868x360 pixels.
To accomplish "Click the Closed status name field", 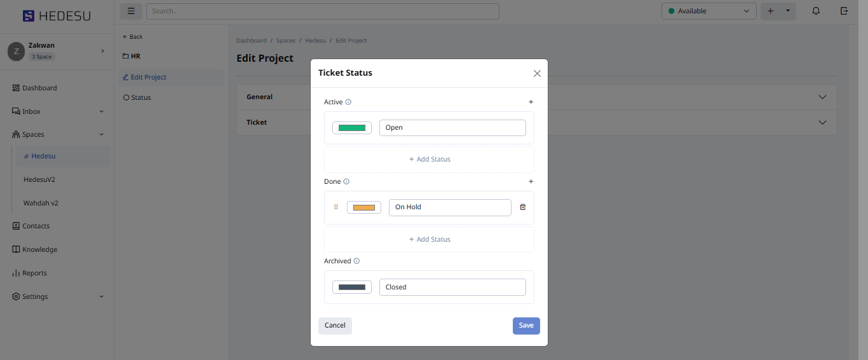I will (x=452, y=287).
